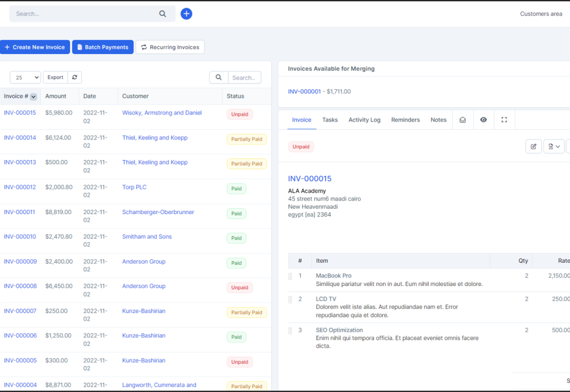Click the search magnifier in the top bar
570x392 pixels.
(162, 13)
